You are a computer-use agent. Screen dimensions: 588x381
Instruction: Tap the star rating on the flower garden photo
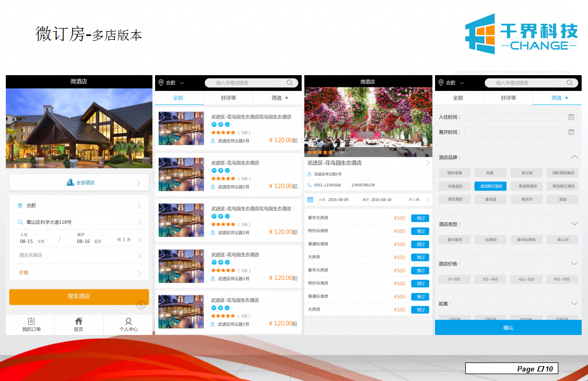click(x=320, y=152)
